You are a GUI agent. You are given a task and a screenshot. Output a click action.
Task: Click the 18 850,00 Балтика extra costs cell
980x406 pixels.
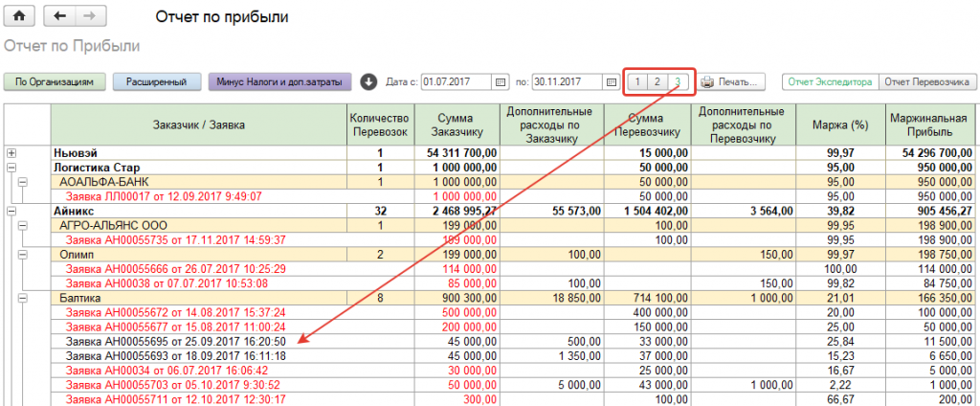pyautogui.click(x=552, y=299)
